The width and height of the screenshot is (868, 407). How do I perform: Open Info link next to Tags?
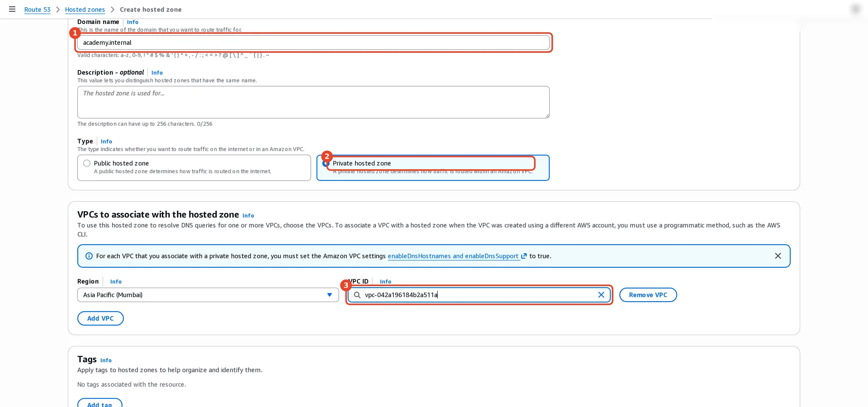coord(106,360)
